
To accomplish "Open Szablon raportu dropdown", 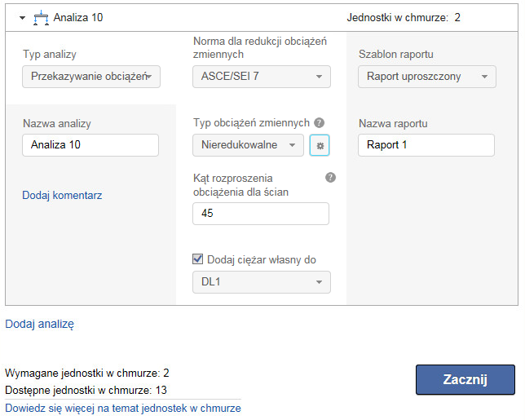I will pyautogui.click(x=427, y=77).
